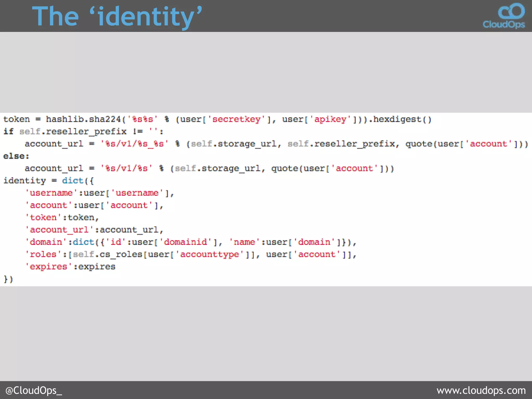
Task: Click the CloudOps logo icon
Action: (504, 16)
